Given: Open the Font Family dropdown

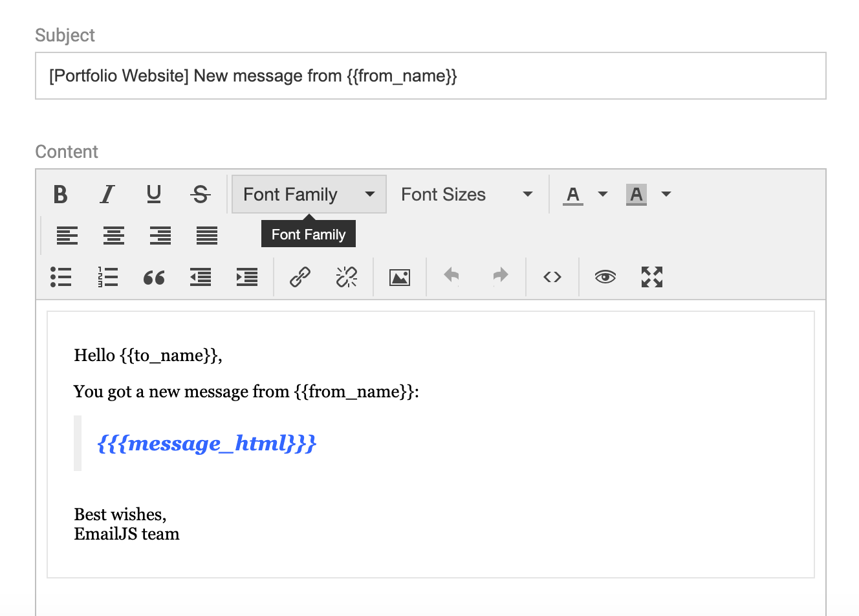Looking at the screenshot, I should click(x=309, y=194).
